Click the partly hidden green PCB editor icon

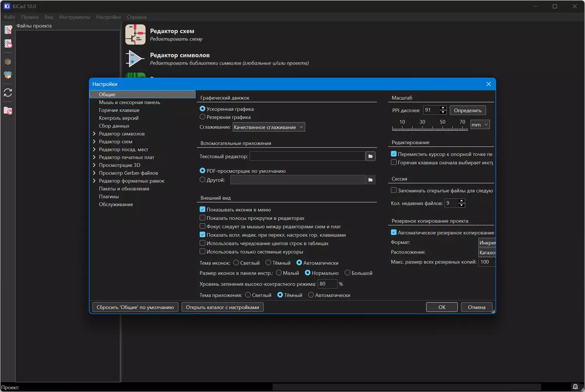[x=135, y=75]
